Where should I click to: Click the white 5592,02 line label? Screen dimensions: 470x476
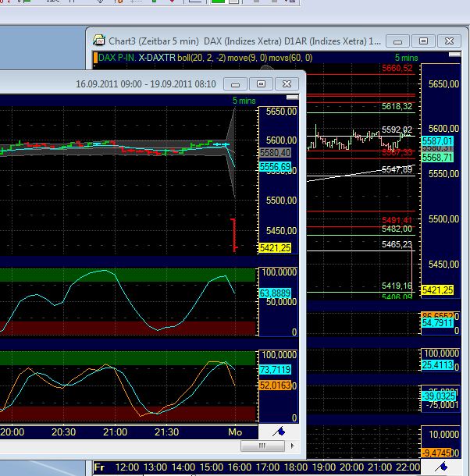click(397, 130)
